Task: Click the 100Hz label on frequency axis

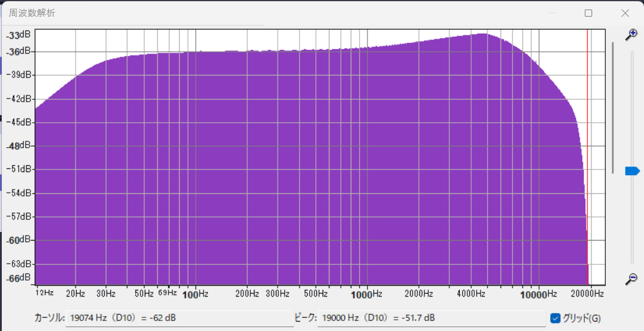Action: tap(195, 294)
